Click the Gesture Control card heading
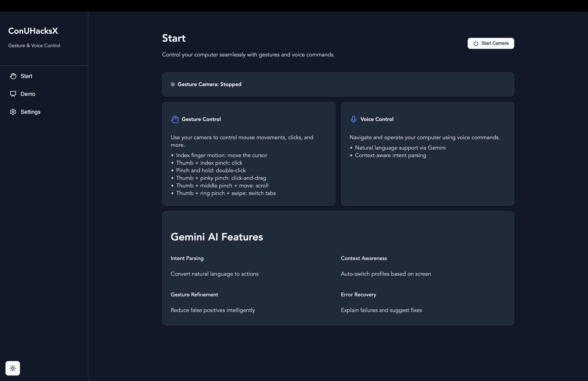 point(201,119)
